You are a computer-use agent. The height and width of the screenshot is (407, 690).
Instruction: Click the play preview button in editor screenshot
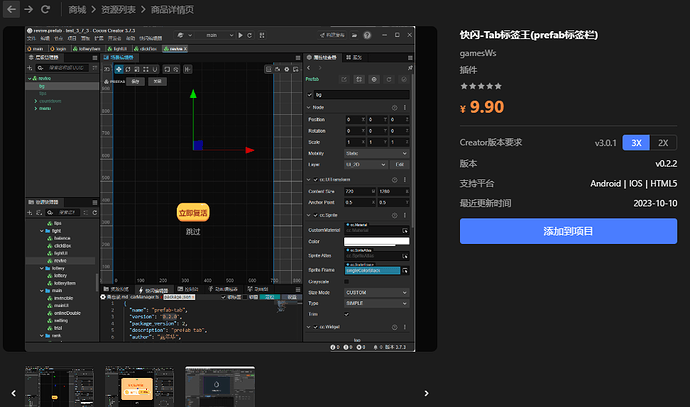[x=241, y=35]
